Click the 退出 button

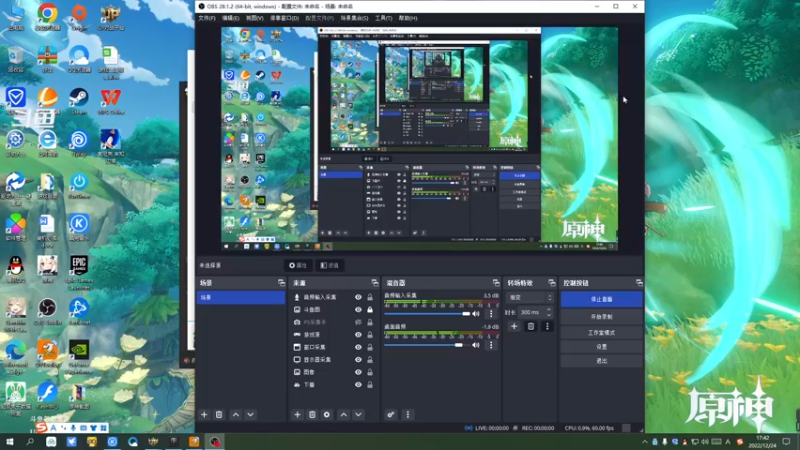pos(602,361)
